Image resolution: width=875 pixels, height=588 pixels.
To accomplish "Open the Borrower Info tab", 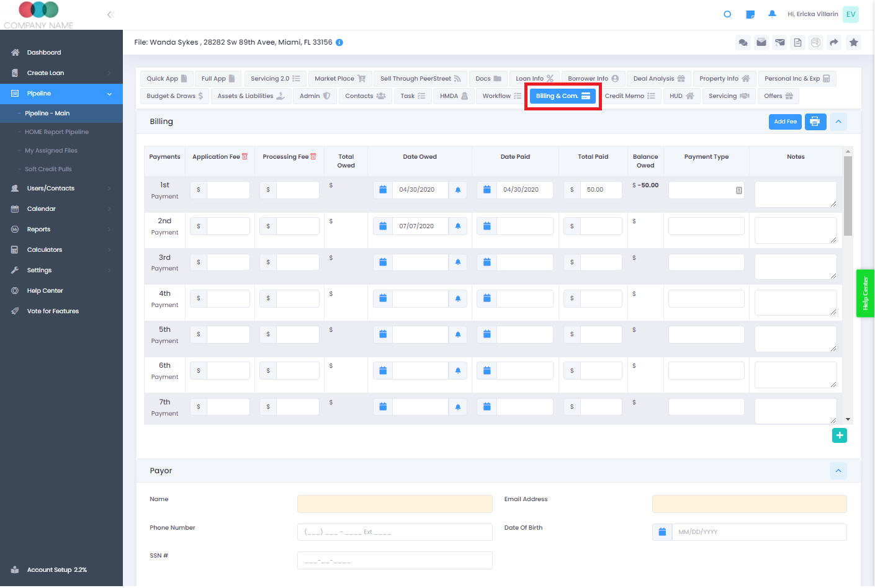I will point(593,78).
